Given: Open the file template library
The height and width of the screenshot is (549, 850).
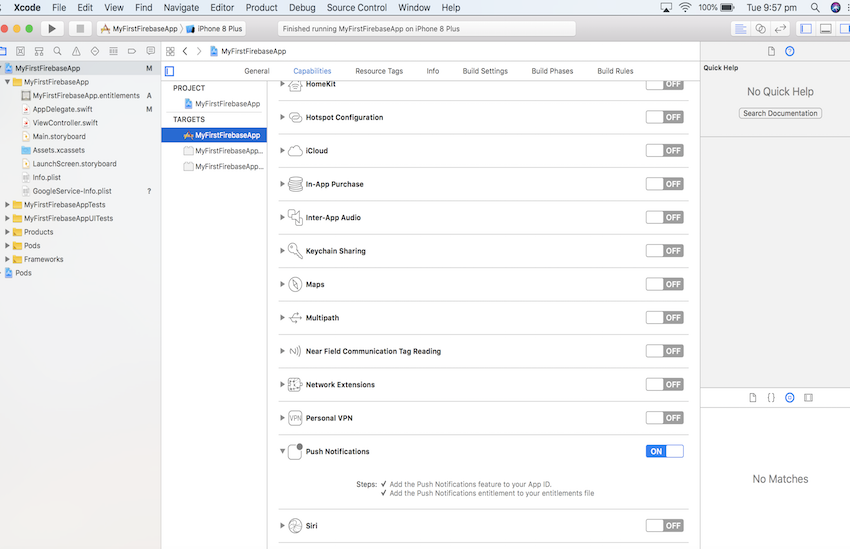Looking at the screenshot, I should click(x=753, y=398).
